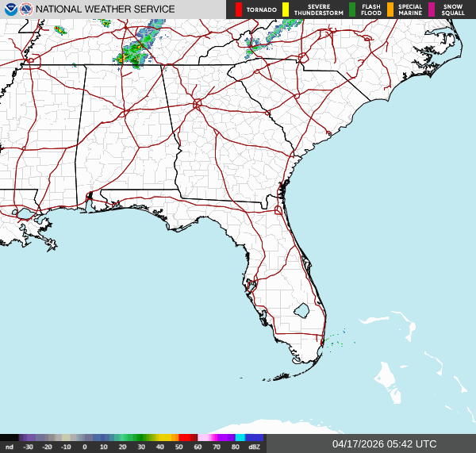
Task: Click the 04/17/2026 05:42 UTC timestamp
Action: tap(384, 443)
